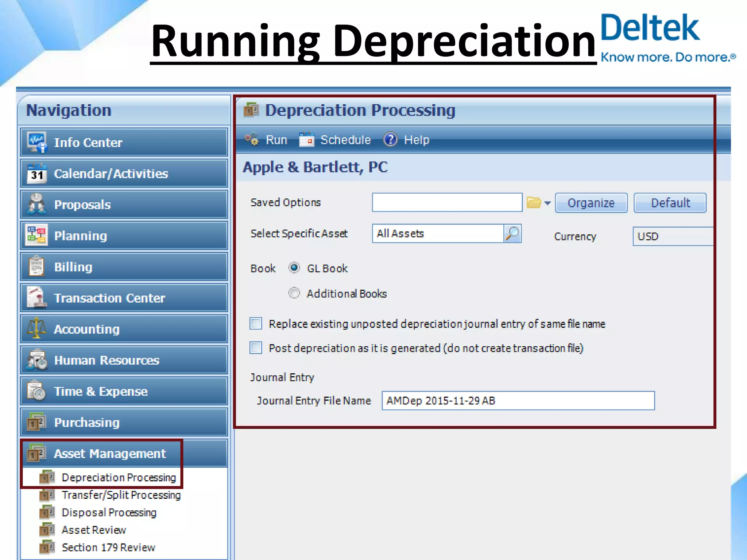
Task: Click the Proposals people icon
Action: [x=36, y=205]
